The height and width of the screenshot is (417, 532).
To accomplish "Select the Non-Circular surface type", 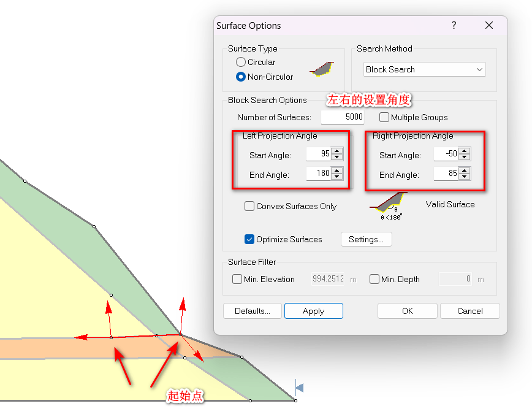I will pos(241,77).
